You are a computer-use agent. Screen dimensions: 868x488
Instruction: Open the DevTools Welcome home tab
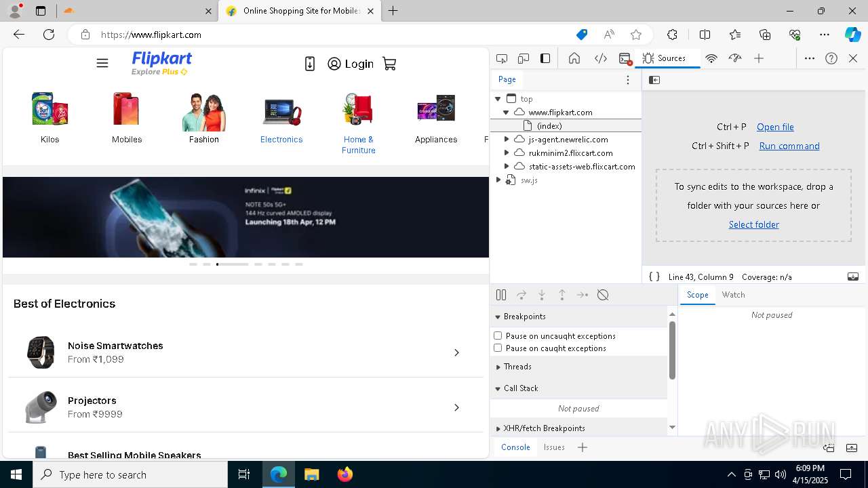click(x=574, y=58)
